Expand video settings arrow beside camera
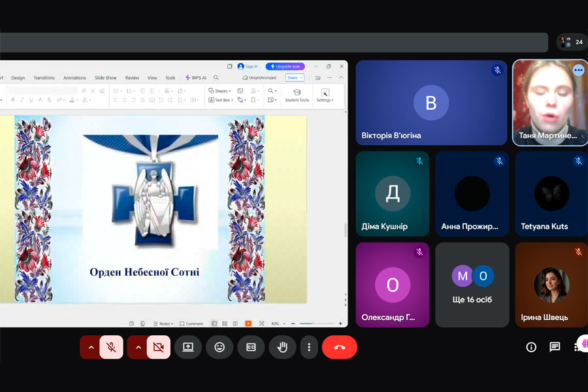The height and width of the screenshot is (392, 588). tap(138, 347)
